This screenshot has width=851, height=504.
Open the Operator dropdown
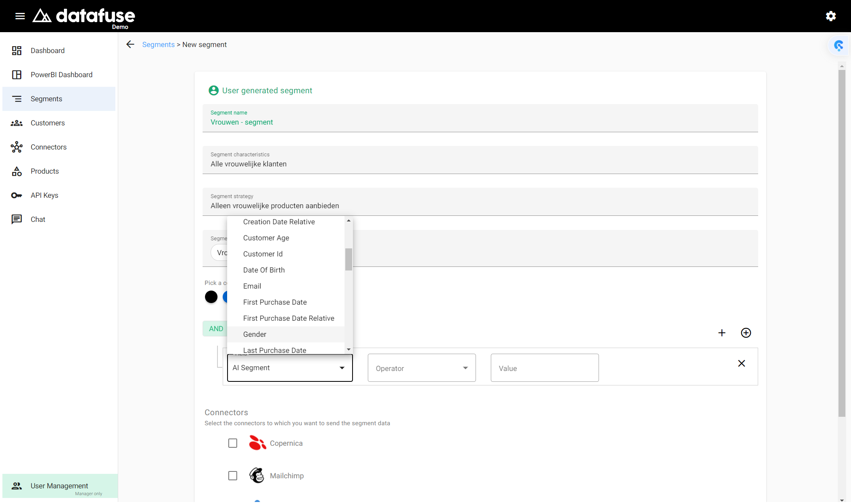point(422,368)
